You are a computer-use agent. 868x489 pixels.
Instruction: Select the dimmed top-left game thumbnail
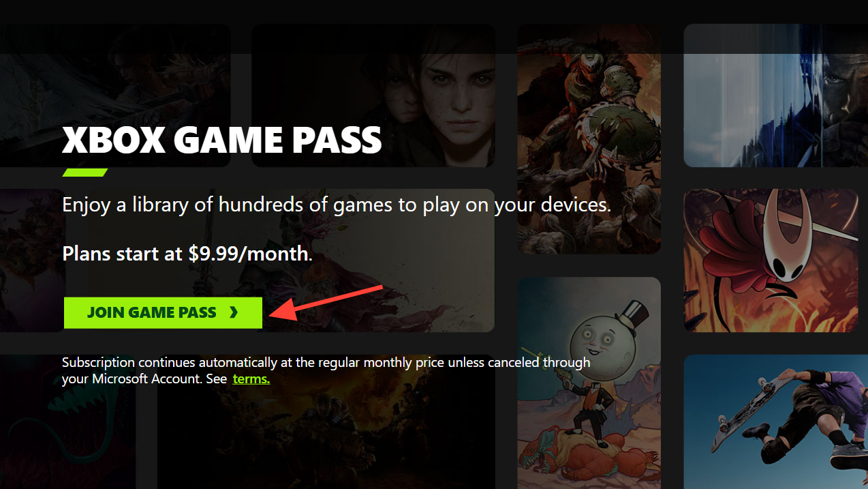tap(115, 95)
